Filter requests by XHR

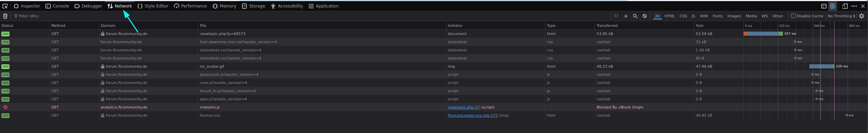pos(704,16)
